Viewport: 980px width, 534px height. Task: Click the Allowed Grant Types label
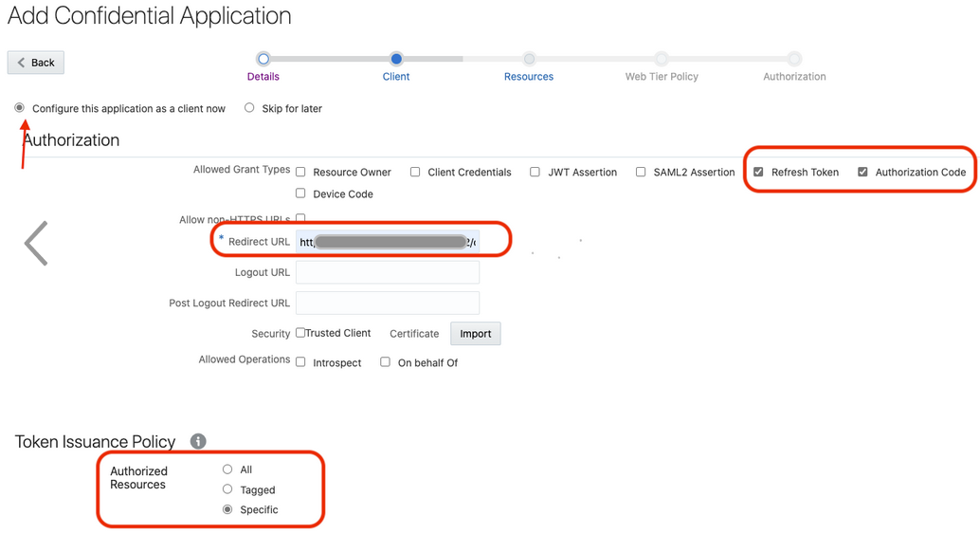click(242, 170)
